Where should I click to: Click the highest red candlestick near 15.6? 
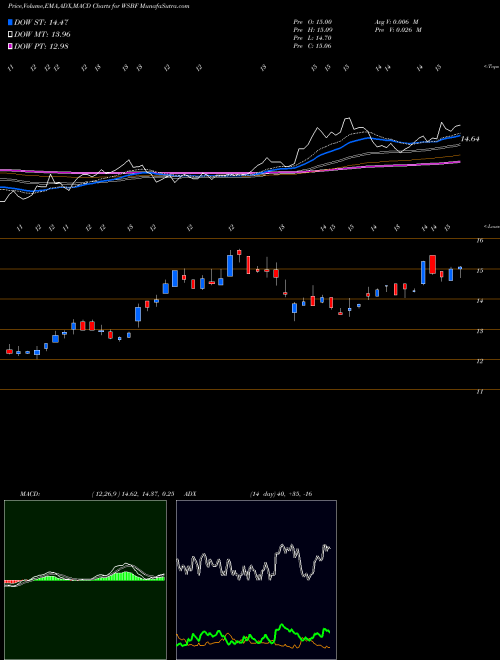click(239, 252)
